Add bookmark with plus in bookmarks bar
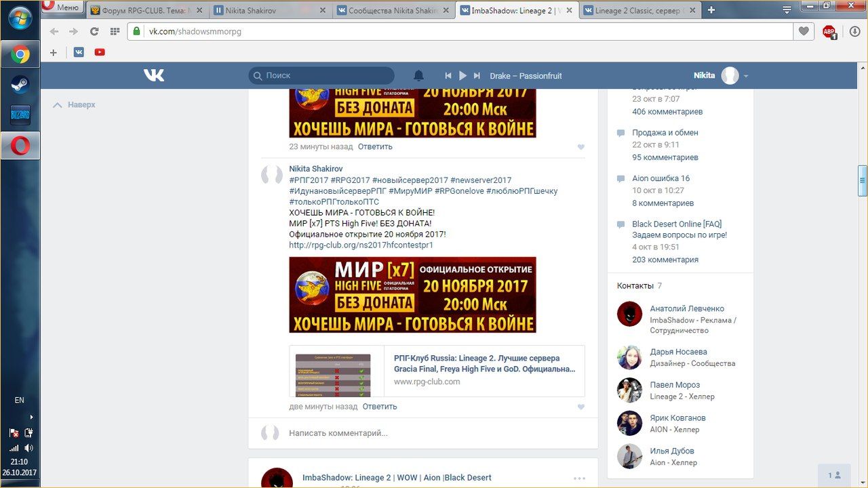The image size is (868, 488). click(54, 52)
